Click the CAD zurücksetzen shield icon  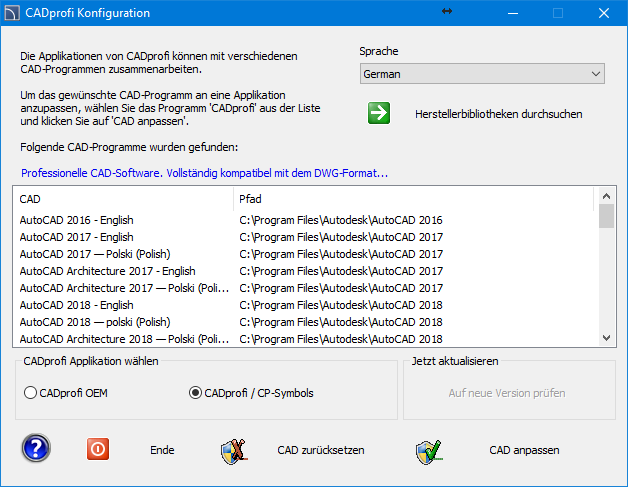(x=233, y=451)
